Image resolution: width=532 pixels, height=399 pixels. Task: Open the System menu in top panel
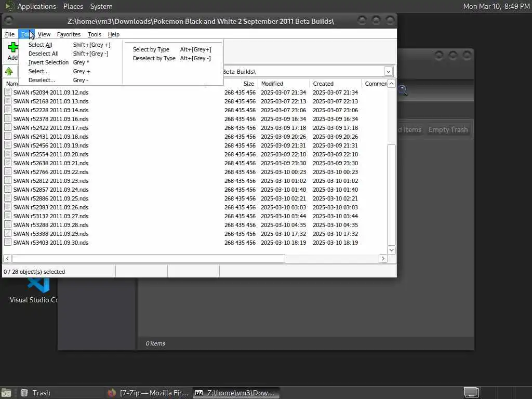click(x=101, y=6)
